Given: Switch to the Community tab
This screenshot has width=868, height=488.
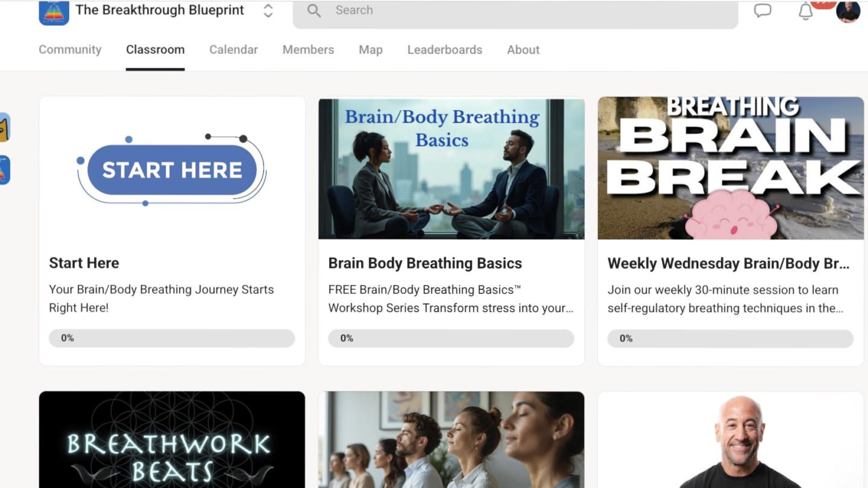Looking at the screenshot, I should coord(70,50).
